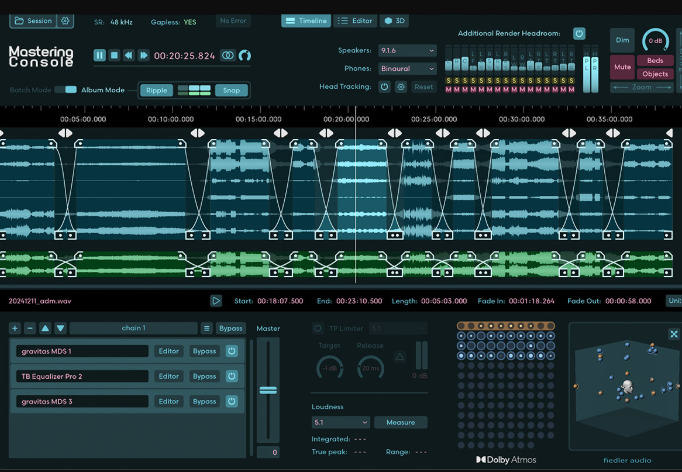Bypass TB Equalizer Pro 2

coord(204,376)
